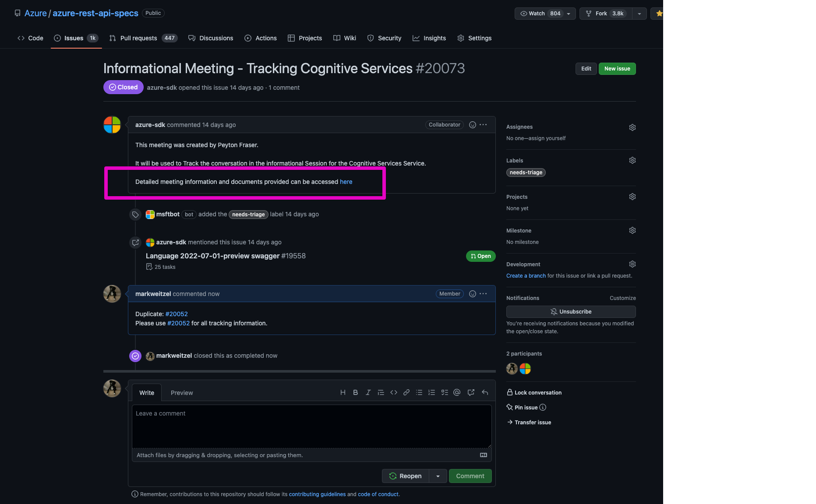Image resolution: width=816 pixels, height=504 pixels.
Task: Open the 'here' meeting information link
Action: coord(346,182)
